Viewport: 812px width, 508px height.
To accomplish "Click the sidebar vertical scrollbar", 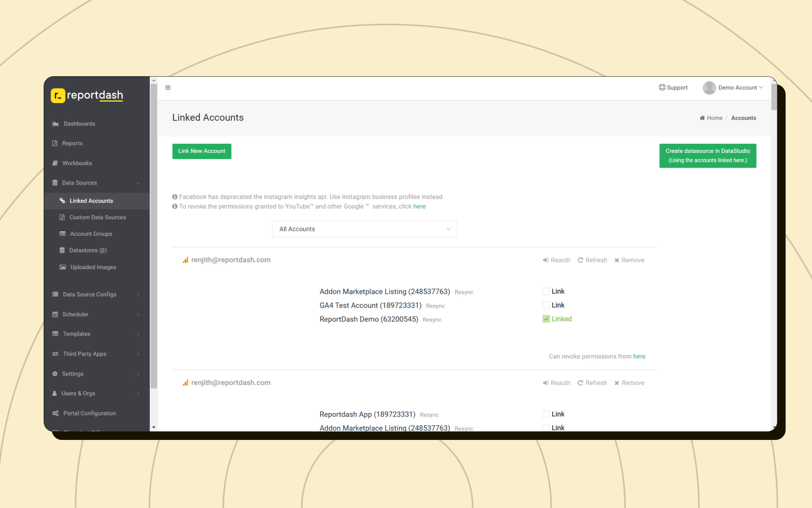I will coord(154,236).
